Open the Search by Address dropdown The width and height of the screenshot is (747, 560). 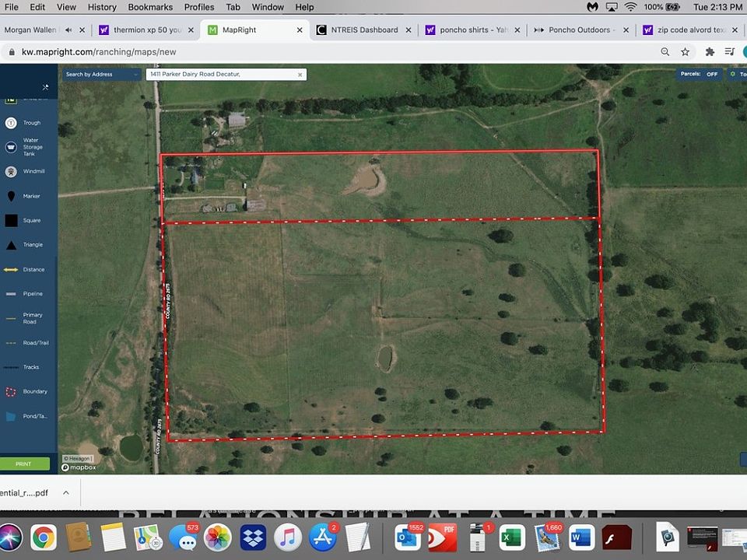click(x=101, y=75)
